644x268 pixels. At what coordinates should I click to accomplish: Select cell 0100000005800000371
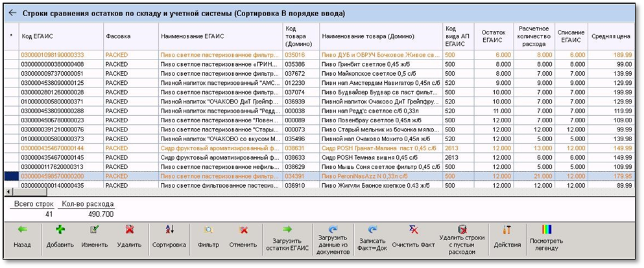(61, 101)
